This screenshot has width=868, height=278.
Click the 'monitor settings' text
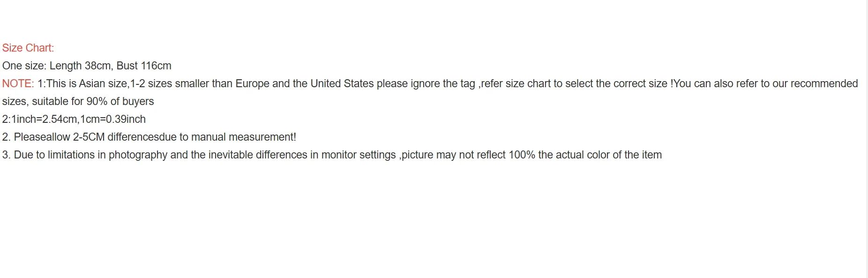click(x=358, y=155)
